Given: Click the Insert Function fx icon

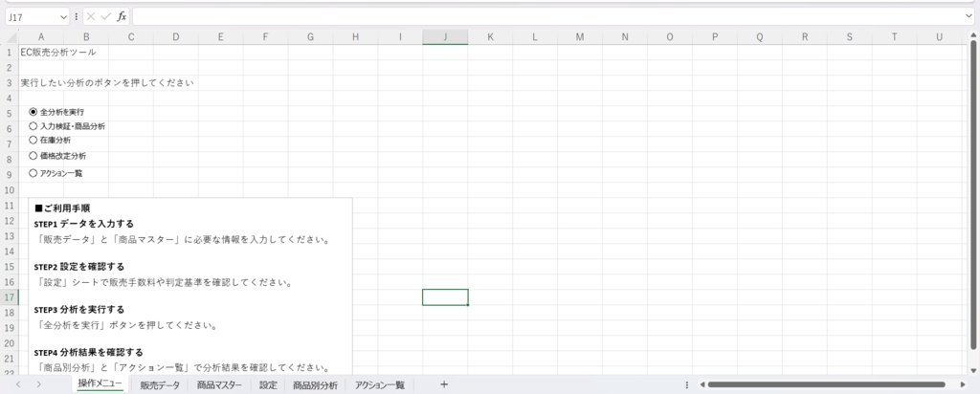Looking at the screenshot, I should tap(122, 17).
